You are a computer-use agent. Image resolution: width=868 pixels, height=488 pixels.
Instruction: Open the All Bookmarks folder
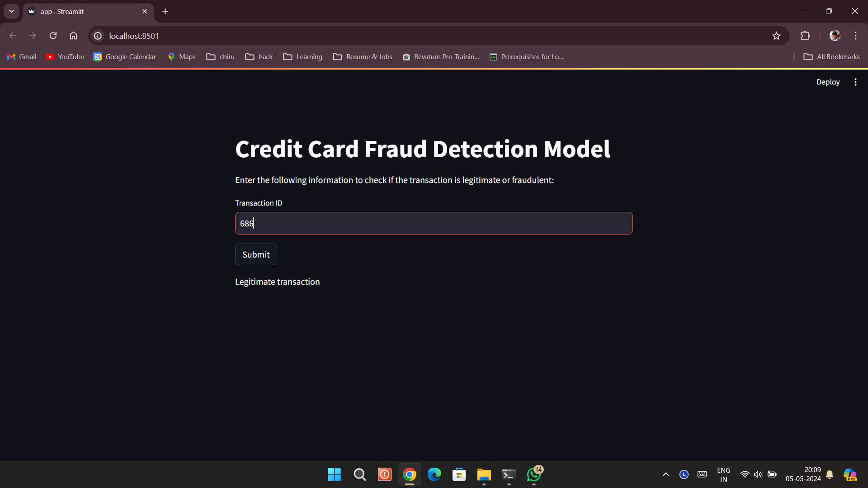pos(831,57)
